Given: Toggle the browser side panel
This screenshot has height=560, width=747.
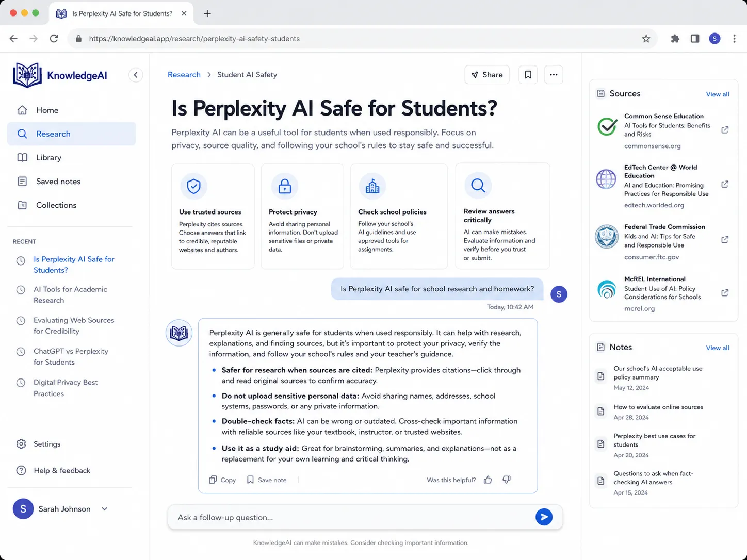Looking at the screenshot, I should [695, 39].
